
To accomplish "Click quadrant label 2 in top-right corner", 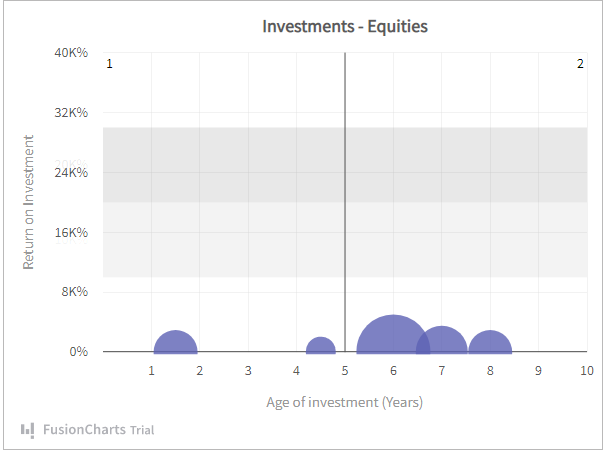I will pos(580,64).
